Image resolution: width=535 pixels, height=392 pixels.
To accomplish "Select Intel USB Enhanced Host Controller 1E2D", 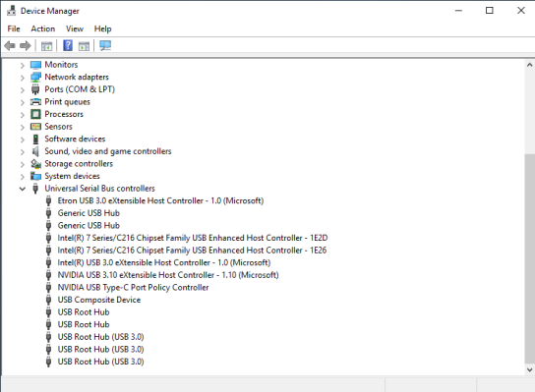I will pyautogui.click(x=193, y=238).
